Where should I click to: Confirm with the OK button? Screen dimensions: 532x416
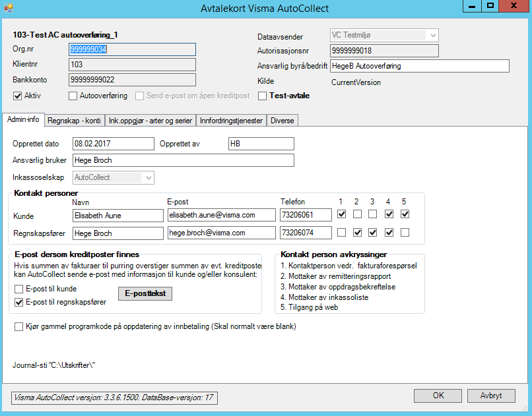click(x=438, y=396)
